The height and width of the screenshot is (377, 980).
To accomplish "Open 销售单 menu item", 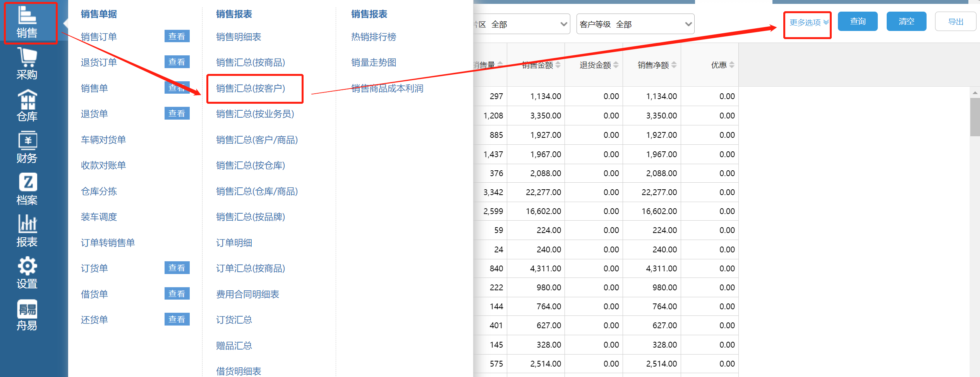I will point(94,88).
